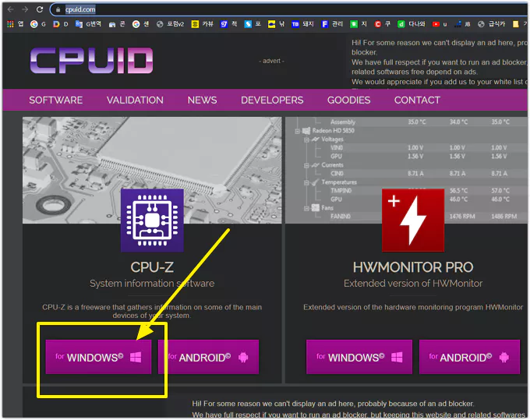The height and width of the screenshot is (420, 530).
Task: Open the VALIDATION menu
Action: 135,100
